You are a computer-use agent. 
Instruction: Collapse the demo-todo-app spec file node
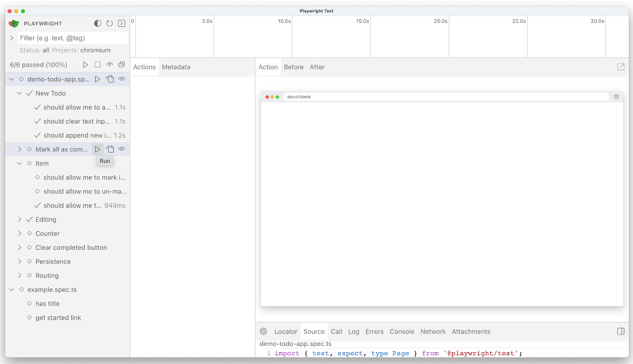click(x=11, y=79)
